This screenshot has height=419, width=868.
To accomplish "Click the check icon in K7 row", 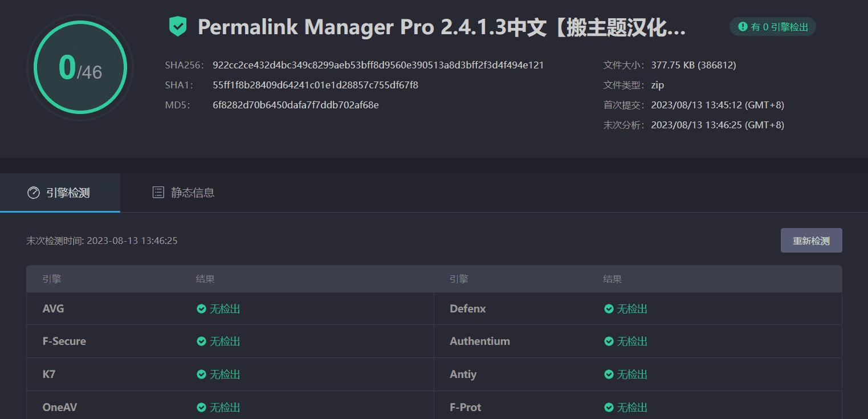I will (x=201, y=375).
